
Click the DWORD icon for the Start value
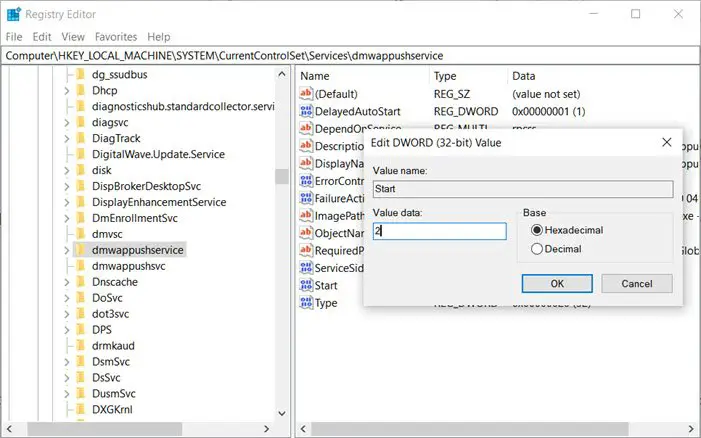[306, 285]
